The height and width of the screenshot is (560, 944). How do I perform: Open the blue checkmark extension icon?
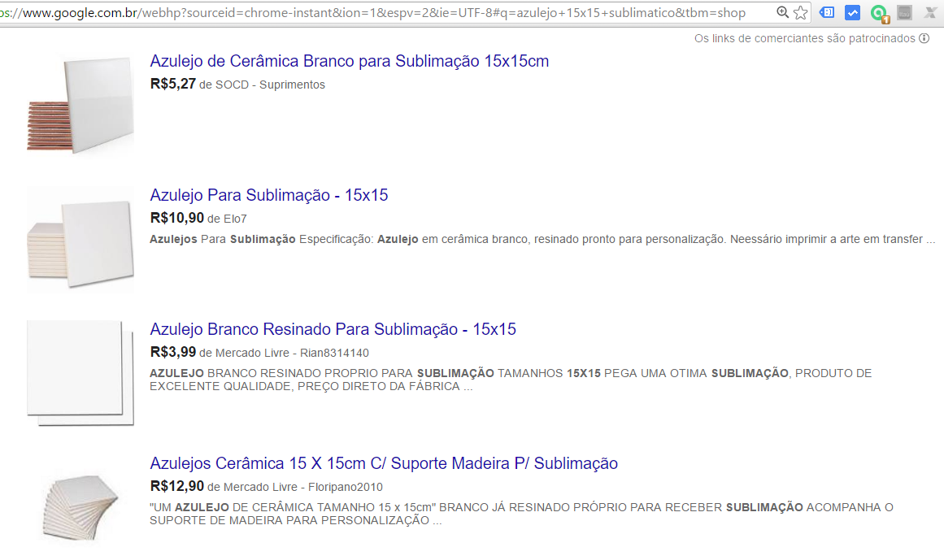[852, 13]
